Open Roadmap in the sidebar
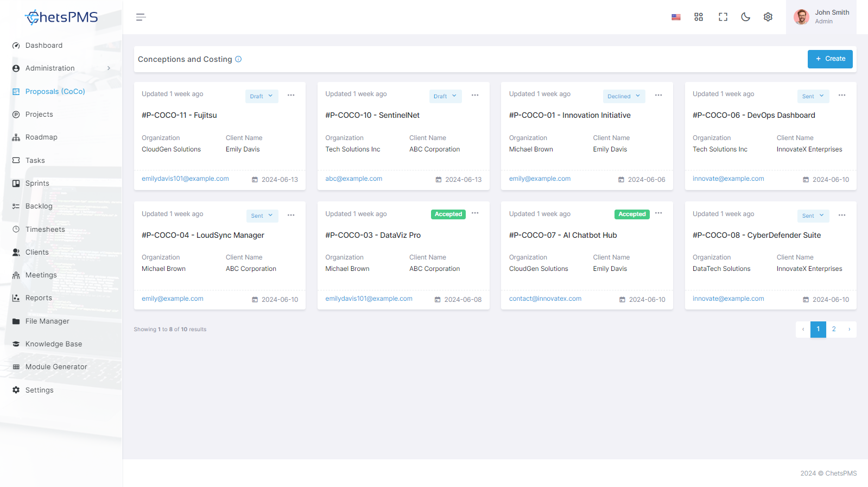 point(41,137)
